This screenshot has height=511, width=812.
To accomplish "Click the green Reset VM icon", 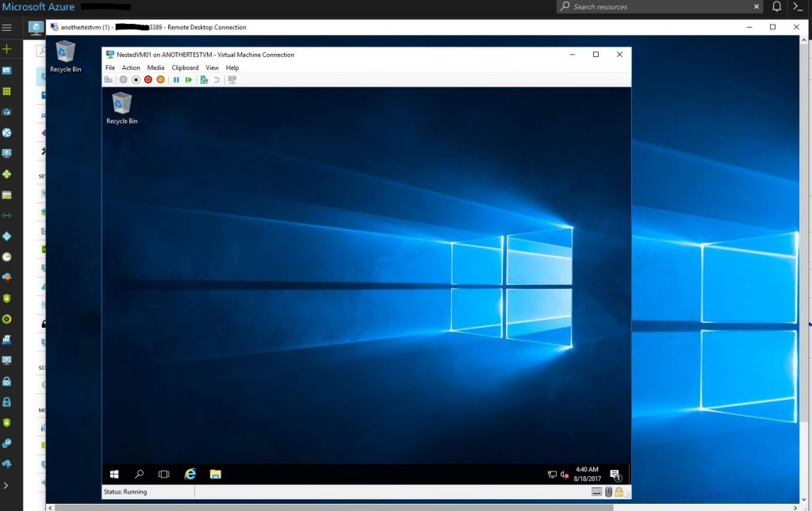I will [x=189, y=79].
